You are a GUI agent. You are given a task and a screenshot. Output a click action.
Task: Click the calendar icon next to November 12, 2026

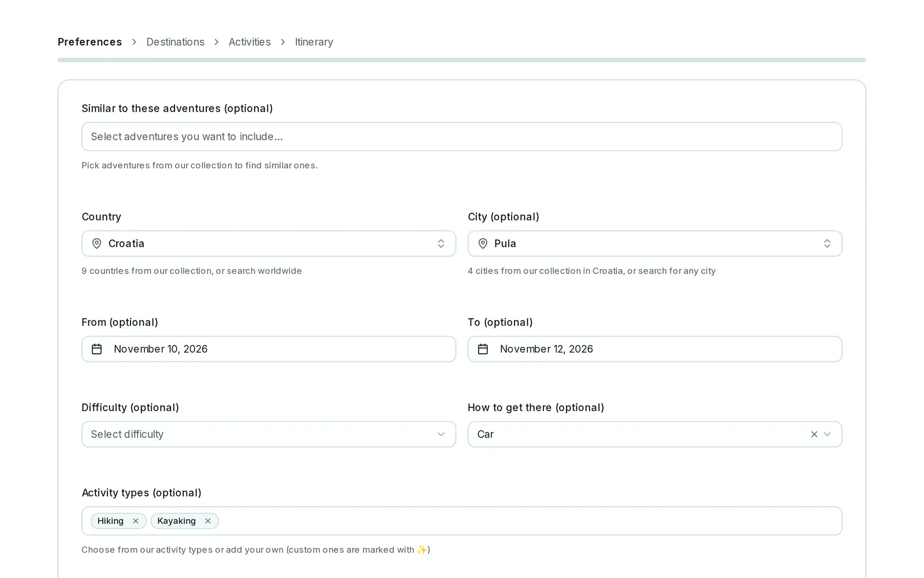(x=483, y=349)
